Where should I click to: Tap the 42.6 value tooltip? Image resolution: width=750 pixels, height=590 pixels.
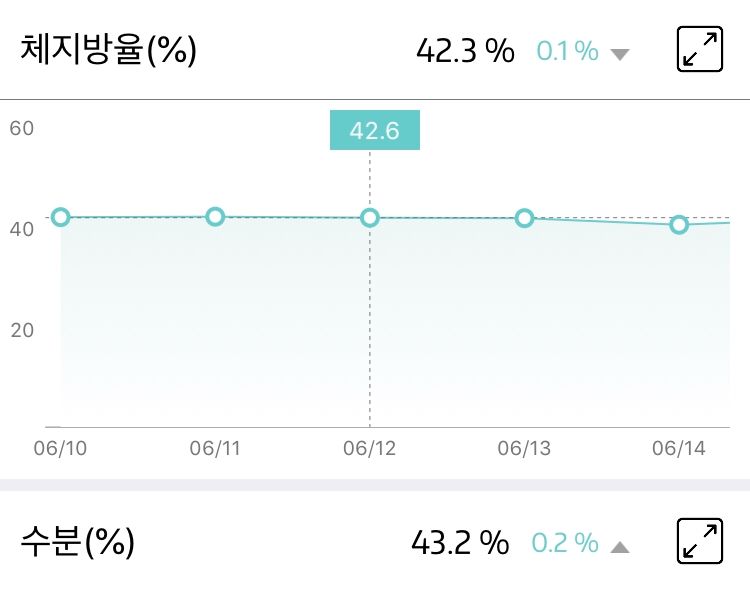pos(375,131)
